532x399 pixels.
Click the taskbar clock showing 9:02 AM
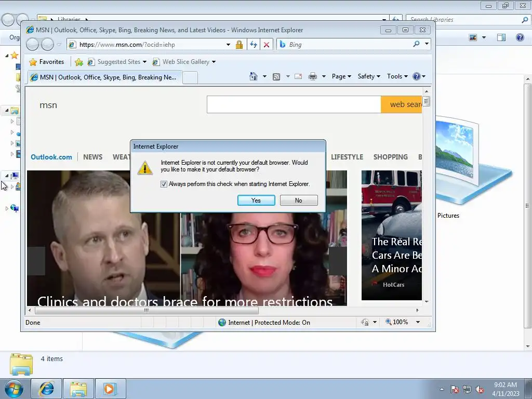coord(506,389)
